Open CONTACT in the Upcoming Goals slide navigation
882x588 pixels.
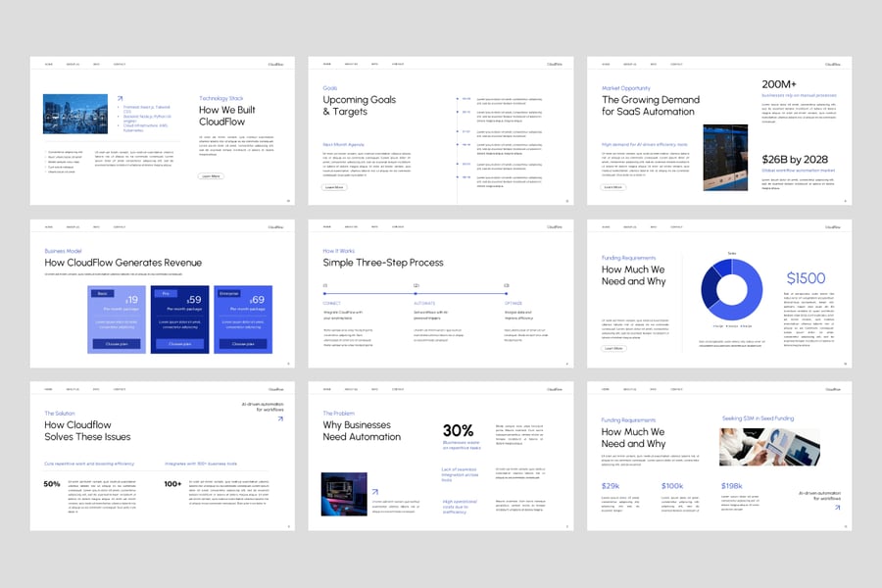[x=398, y=65]
